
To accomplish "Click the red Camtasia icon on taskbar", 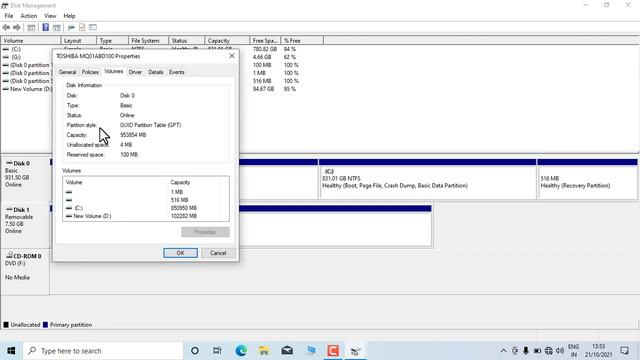I will coord(333,351).
